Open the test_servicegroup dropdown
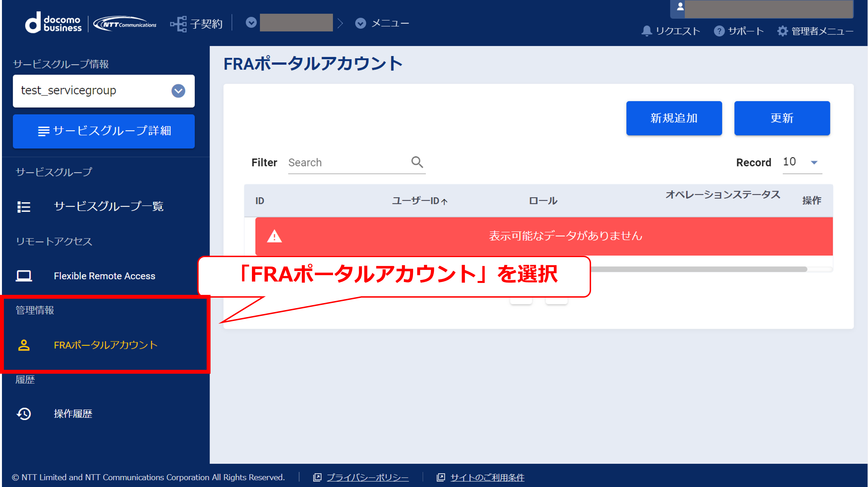Viewport: 868px width, 487px height. tap(103, 91)
